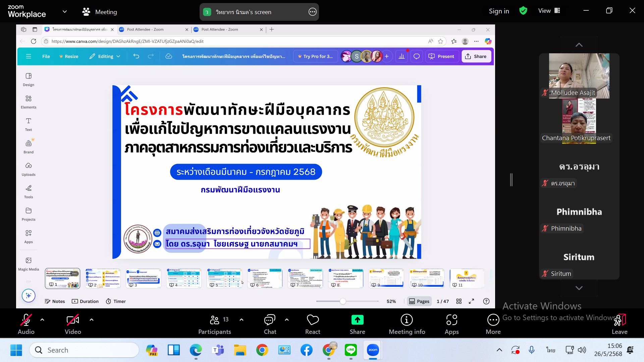Open Zoom Apps panel
The image size is (644, 362).
[x=451, y=324]
